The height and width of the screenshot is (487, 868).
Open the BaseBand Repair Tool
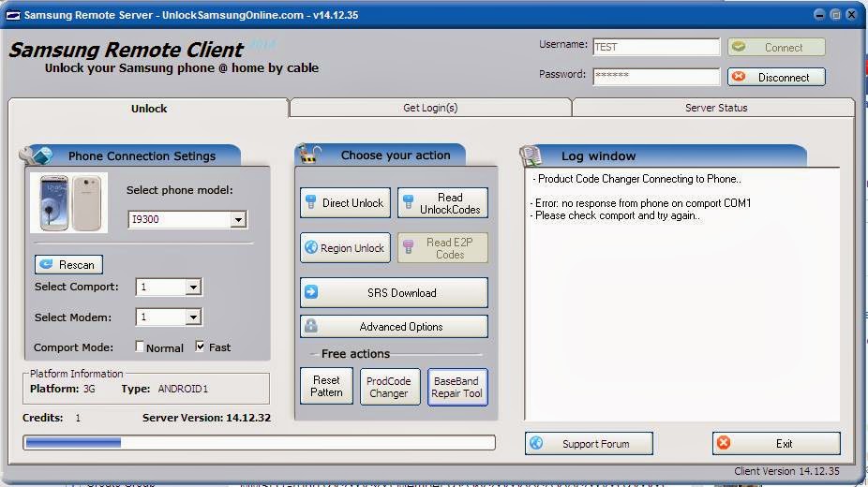coord(457,387)
